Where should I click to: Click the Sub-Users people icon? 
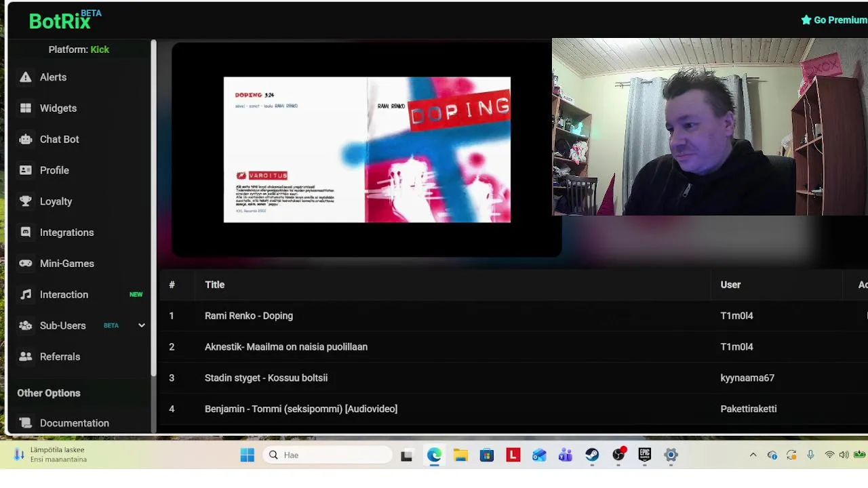click(x=26, y=326)
